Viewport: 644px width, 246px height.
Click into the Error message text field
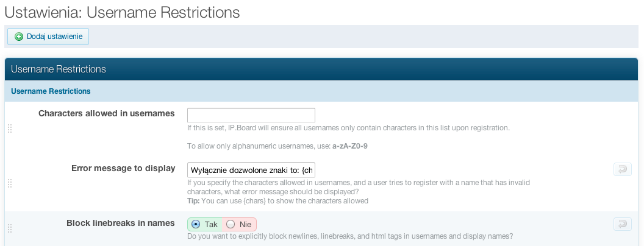coord(251,169)
